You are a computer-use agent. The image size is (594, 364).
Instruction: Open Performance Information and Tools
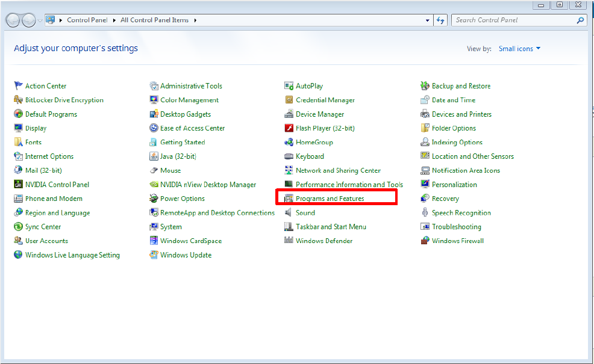(349, 185)
